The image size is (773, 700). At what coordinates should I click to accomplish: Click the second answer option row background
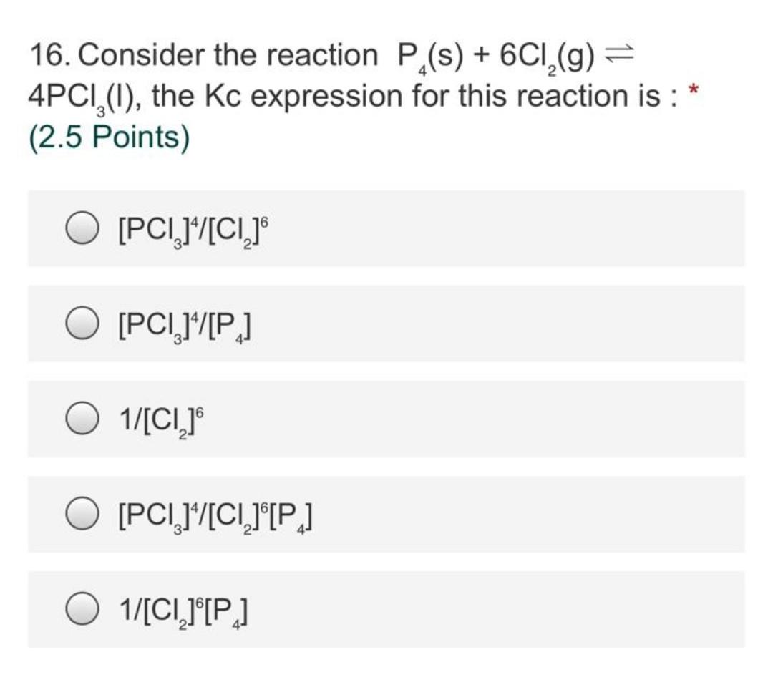[x=386, y=324]
